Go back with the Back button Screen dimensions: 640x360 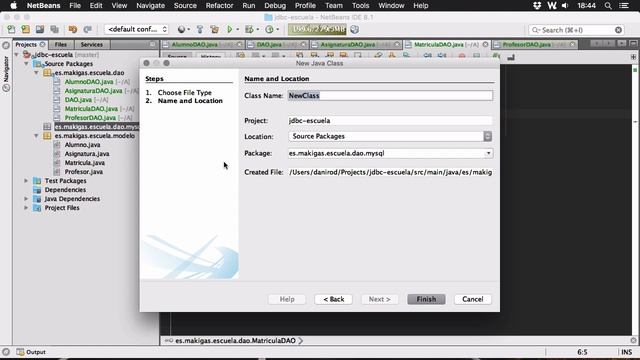(x=333, y=299)
